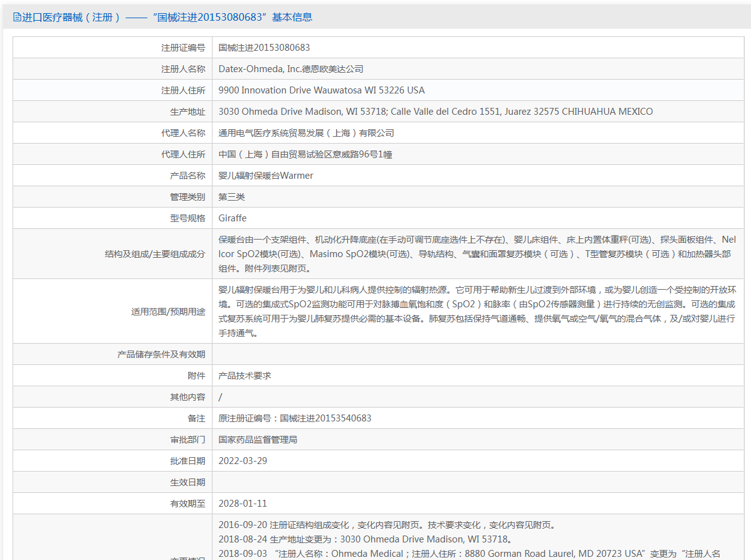Image resolution: width=751 pixels, height=560 pixels.
Task: Click the 结构及组成/主要组成成分 label
Action: [x=155, y=254]
